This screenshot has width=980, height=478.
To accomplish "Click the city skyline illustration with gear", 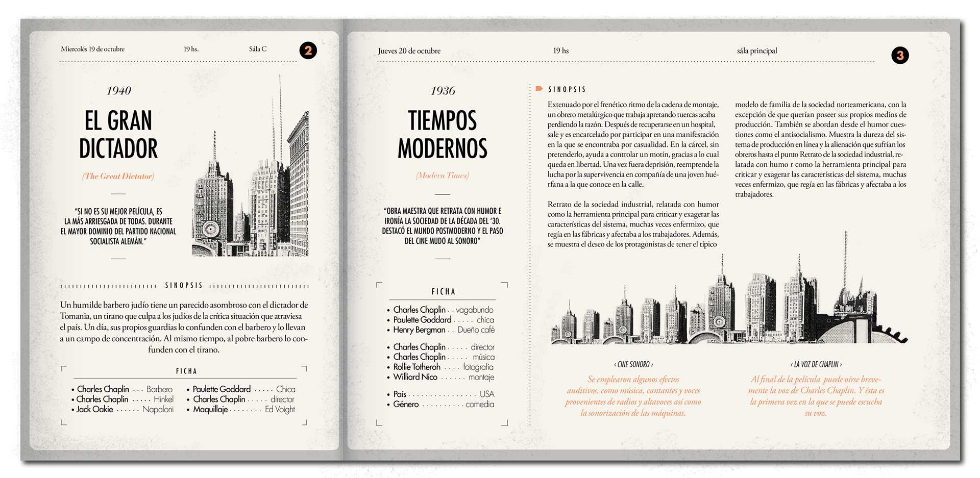I will (x=729, y=288).
